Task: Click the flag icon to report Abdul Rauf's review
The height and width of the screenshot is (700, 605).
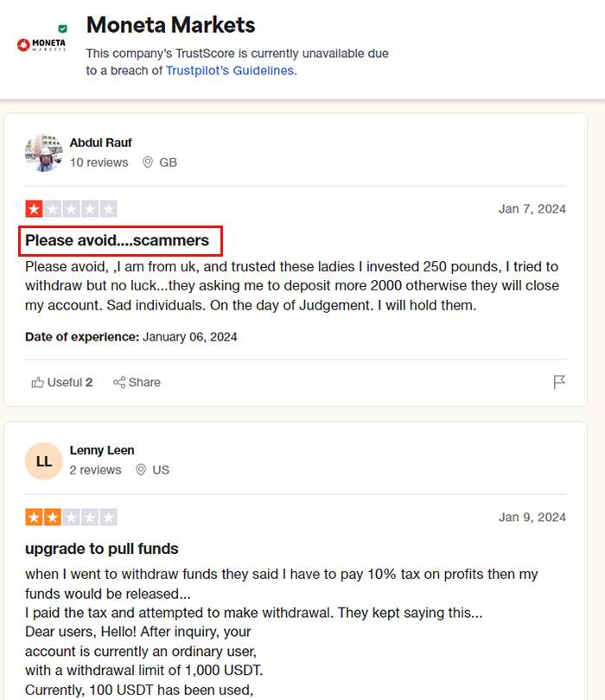Action: click(559, 382)
